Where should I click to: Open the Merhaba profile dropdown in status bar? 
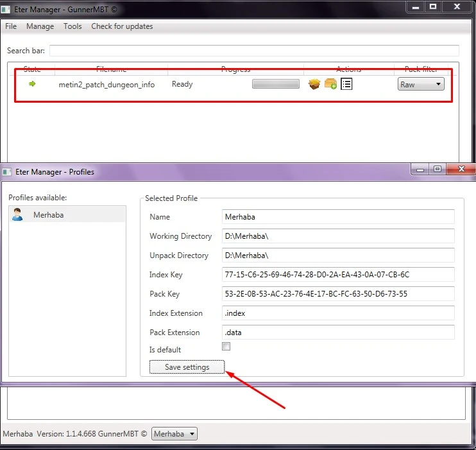point(174,433)
